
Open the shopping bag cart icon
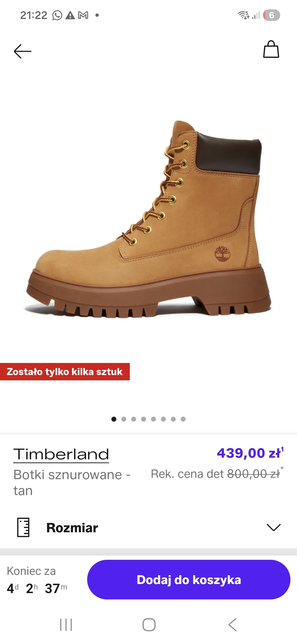pos(271,49)
